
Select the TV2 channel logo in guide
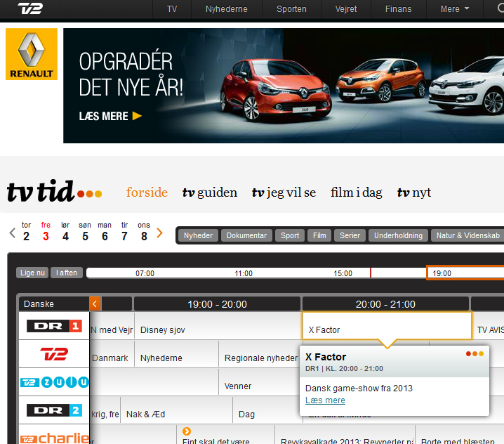click(54, 354)
